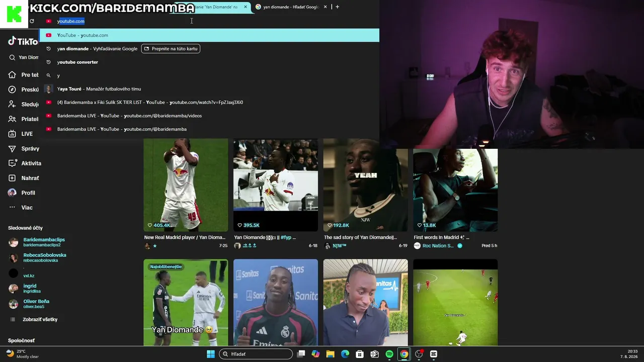Click 'Prepnite na túto kartu' button

pyautogui.click(x=171, y=49)
